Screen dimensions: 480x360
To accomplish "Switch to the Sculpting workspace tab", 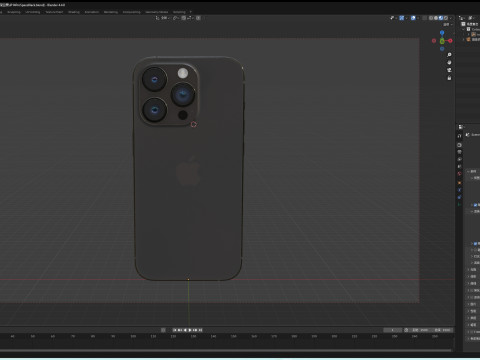I will point(14,12).
